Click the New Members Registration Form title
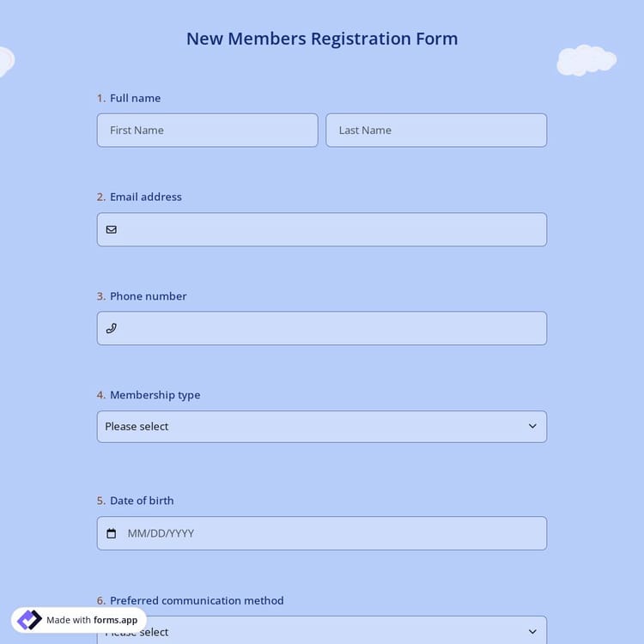This screenshot has width=644, height=644. [322, 39]
